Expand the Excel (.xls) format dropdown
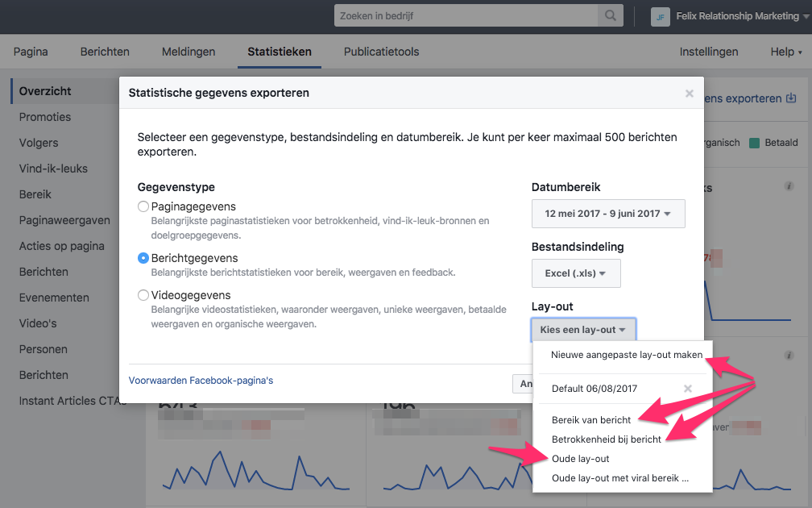Image resolution: width=812 pixels, height=508 pixels. click(x=575, y=273)
